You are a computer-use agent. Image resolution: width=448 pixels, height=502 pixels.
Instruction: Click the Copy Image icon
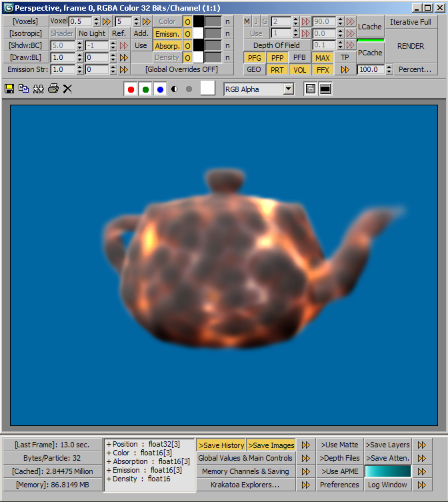pyautogui.click(x=24, y=89)
